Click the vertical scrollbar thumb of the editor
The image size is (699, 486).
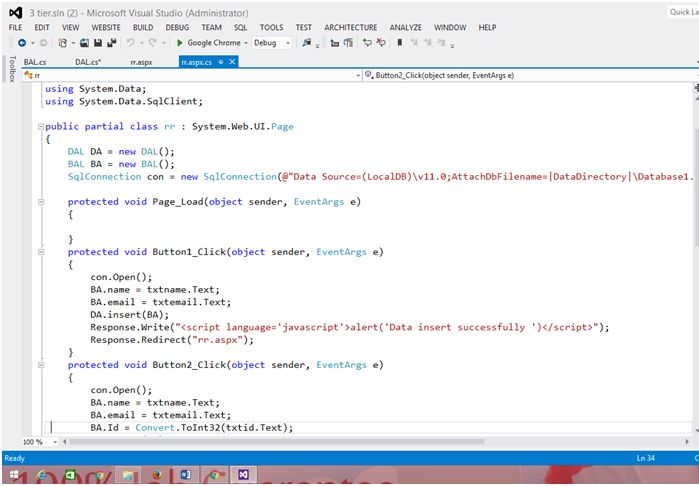pos(696,187)
